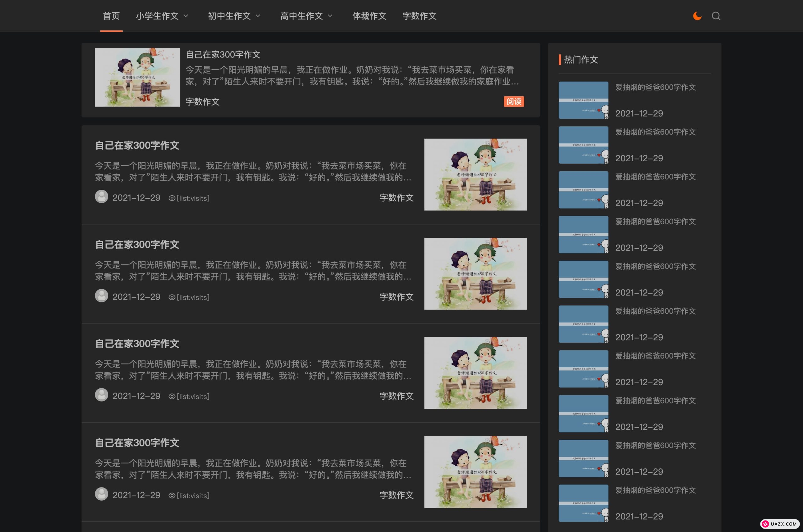Open the last 爱抽烟的爸爸600字作文 sidebar link
The width and height of the screenshot is (803, 532).
tap(655, 490)
